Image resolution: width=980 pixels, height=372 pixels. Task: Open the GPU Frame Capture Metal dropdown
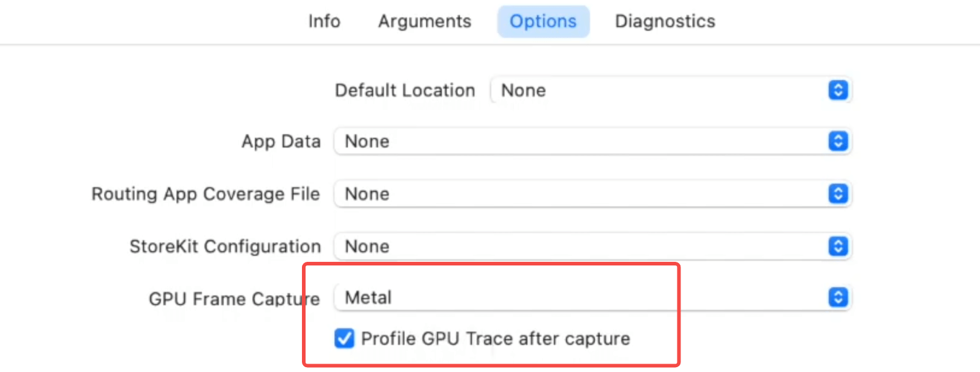click(x=579, y=297)
